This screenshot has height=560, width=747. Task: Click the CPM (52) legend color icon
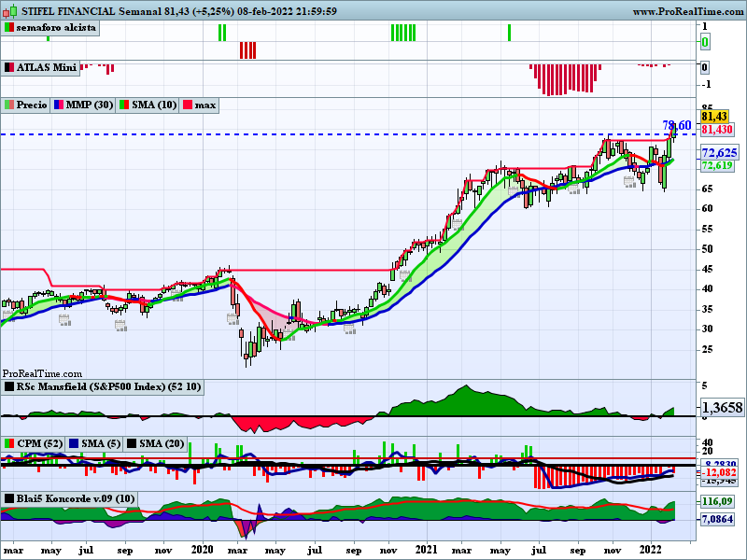click(9, 444)
